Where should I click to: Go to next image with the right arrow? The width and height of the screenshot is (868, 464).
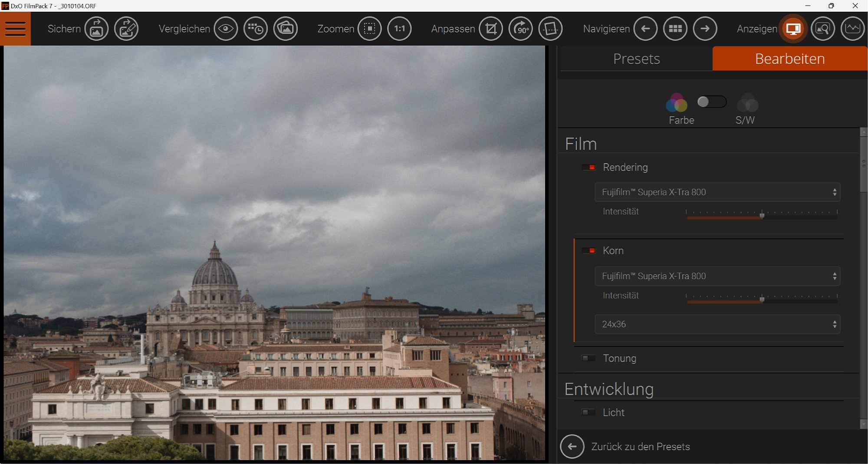705,29
